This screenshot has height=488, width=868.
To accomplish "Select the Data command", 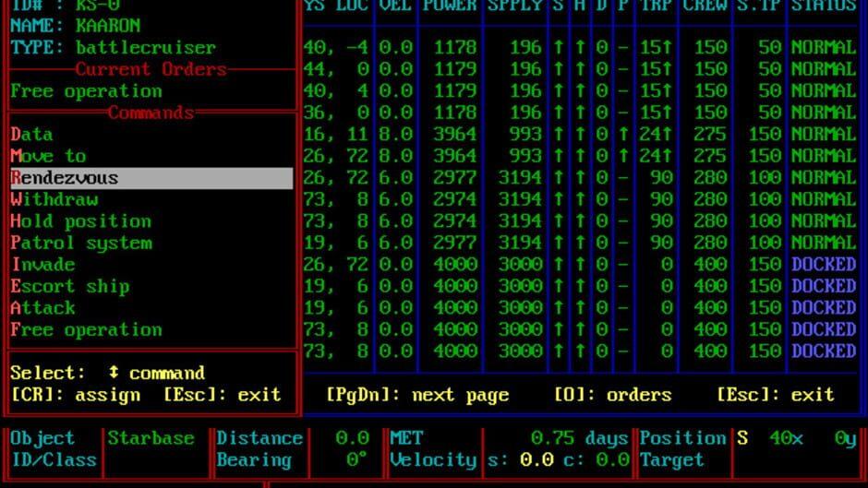I will (x=31, y=135).
